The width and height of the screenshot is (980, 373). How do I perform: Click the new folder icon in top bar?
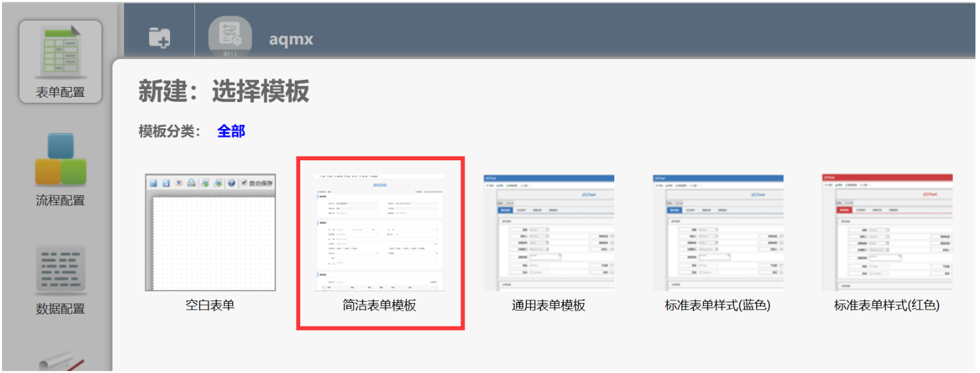click(159, 37)
